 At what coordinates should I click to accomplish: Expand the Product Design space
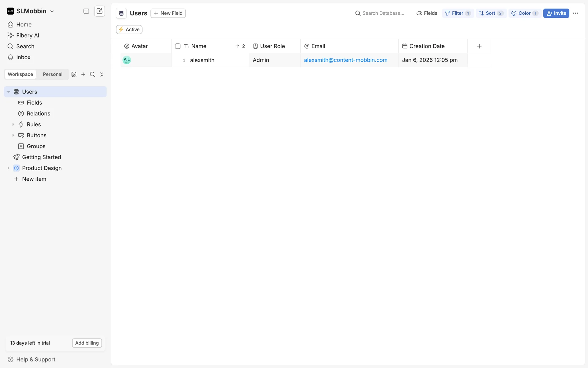[x=9, y=168]
